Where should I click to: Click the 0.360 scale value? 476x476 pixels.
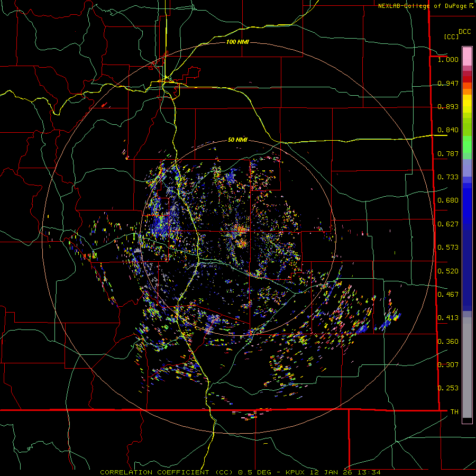click(x=448, y=342)
